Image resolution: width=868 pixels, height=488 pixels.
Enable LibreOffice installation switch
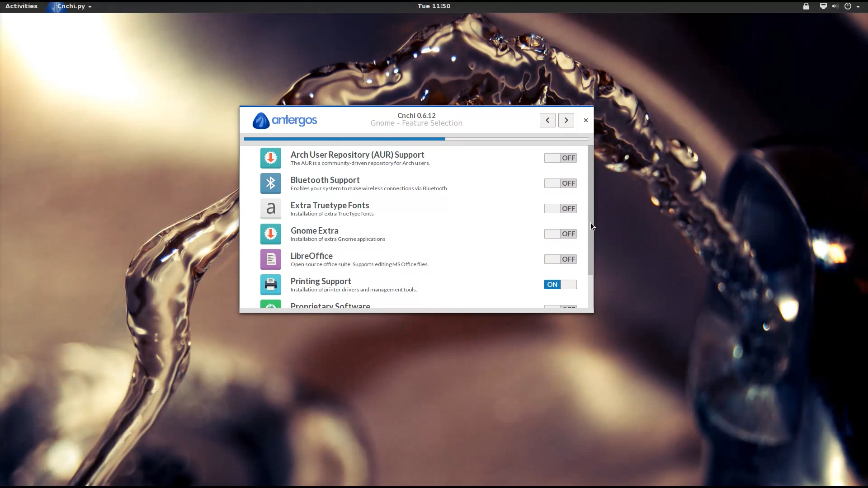coord(560,259)
